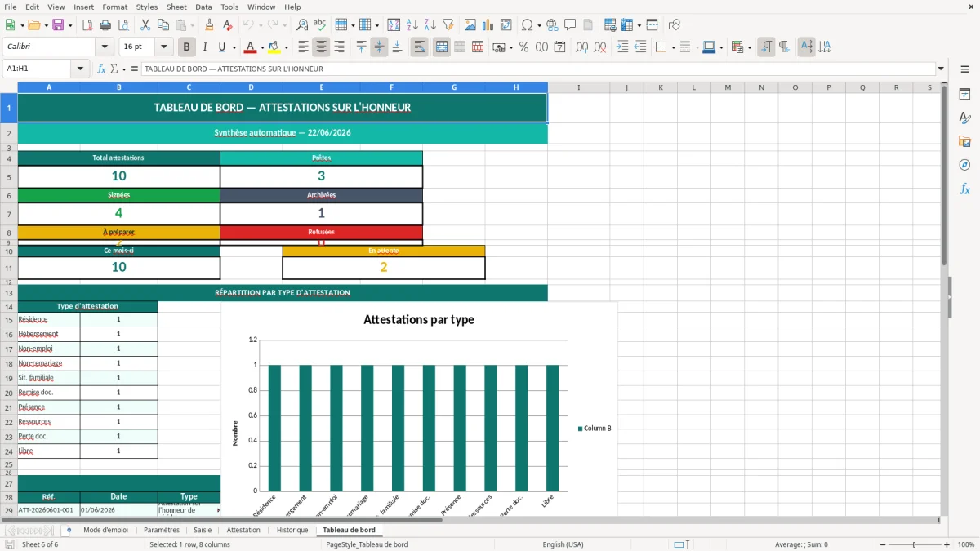Image resolution: width=980 pixels, height=551 pixels.
Task: Select row 13 header
Action: tap(9, 292)
